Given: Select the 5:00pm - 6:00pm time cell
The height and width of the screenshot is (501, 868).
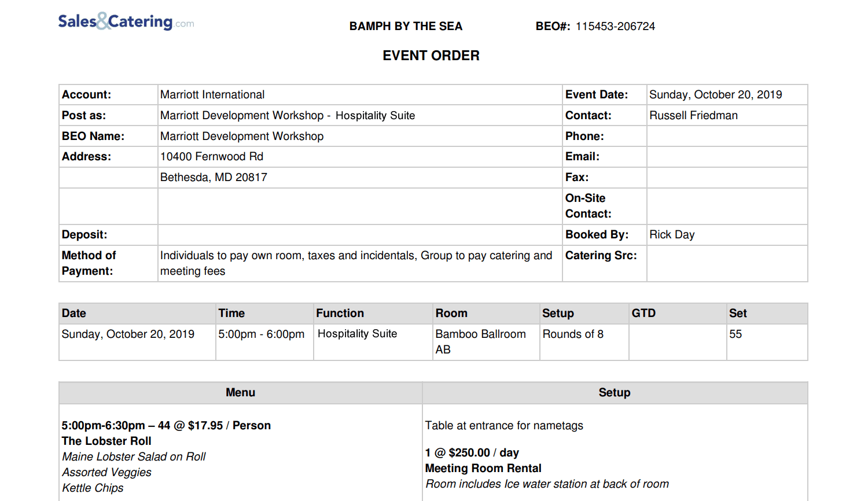Looking at the screenshot, I should 262,334.
